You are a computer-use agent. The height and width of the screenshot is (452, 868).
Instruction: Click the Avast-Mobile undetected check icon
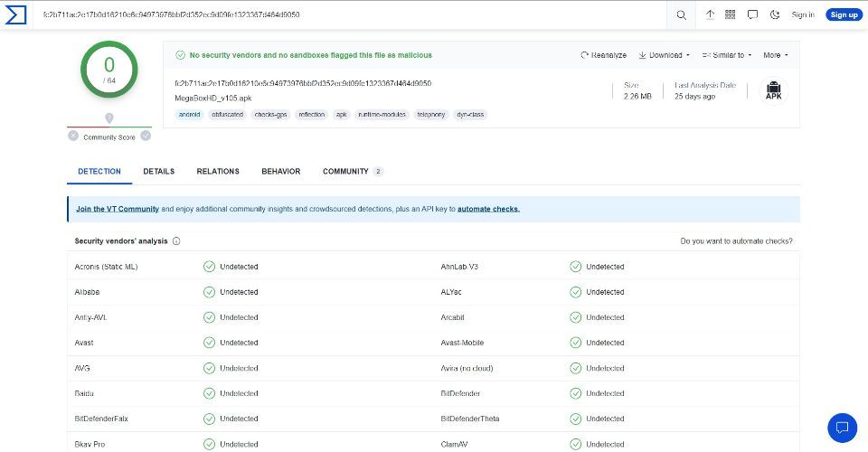(x=576, y=343)
